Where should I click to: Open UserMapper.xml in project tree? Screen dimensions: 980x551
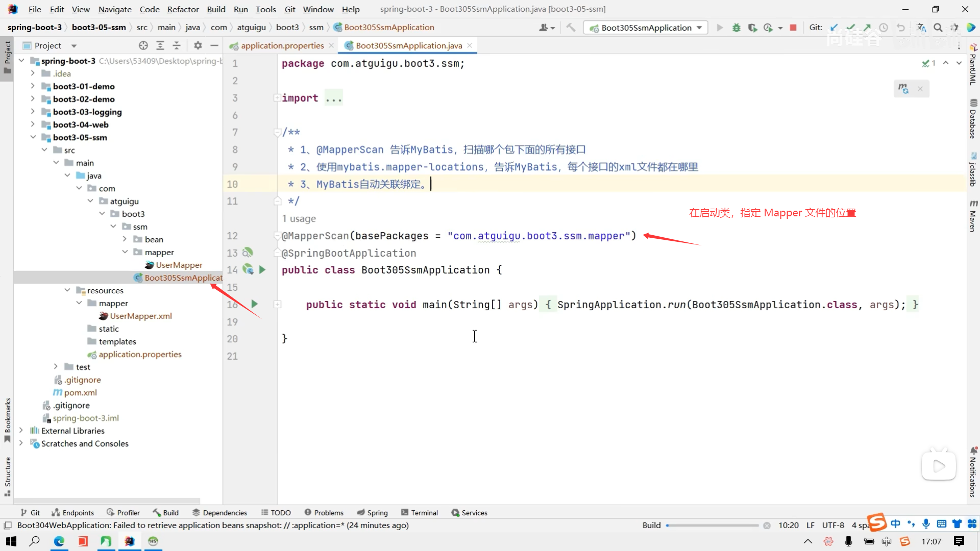pos(141,316)
